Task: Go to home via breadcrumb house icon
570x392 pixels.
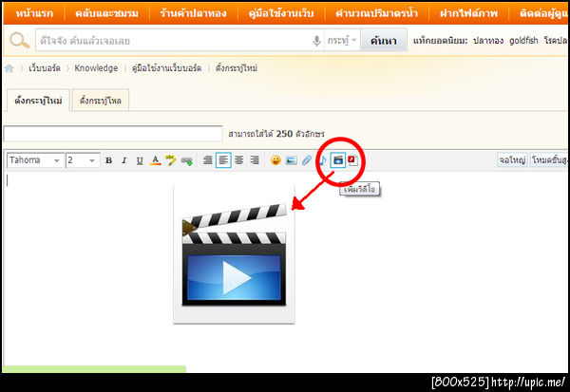Action: coord(9,68)
